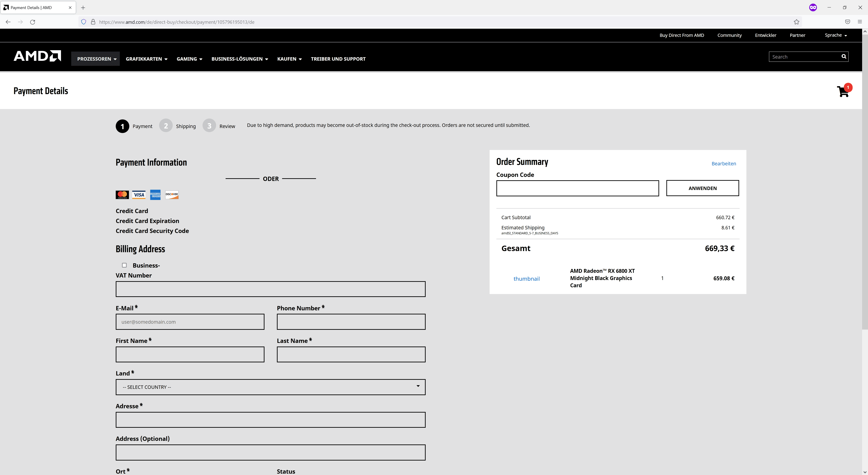
Task: Click the Save to Pocket icon
Action: coord(847,22)
